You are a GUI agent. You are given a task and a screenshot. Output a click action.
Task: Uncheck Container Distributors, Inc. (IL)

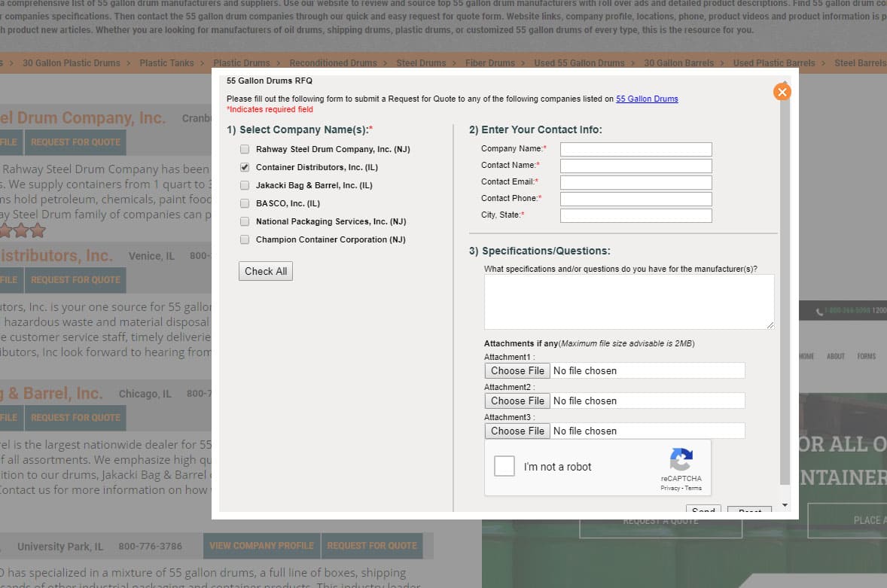point(244,167)
